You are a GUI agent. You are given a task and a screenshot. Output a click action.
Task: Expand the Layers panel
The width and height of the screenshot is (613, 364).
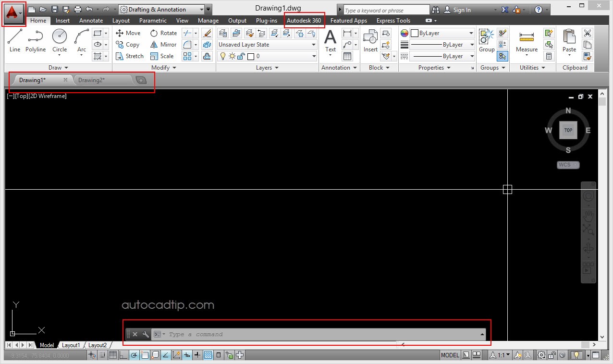(x=268, y=68)
